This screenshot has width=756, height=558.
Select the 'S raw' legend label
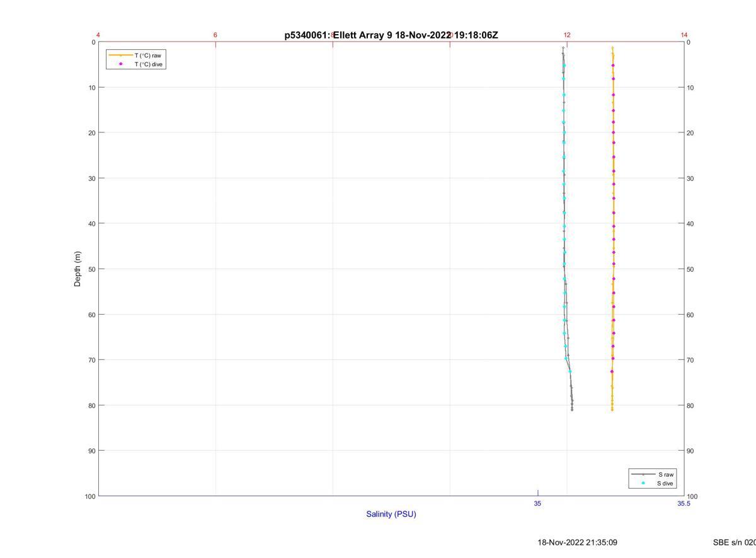pos(666,474)
